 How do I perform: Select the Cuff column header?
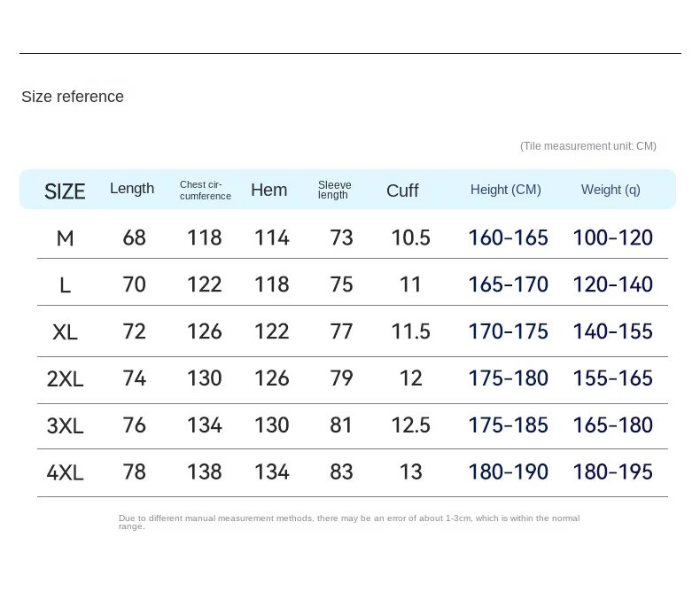[402, 191]
